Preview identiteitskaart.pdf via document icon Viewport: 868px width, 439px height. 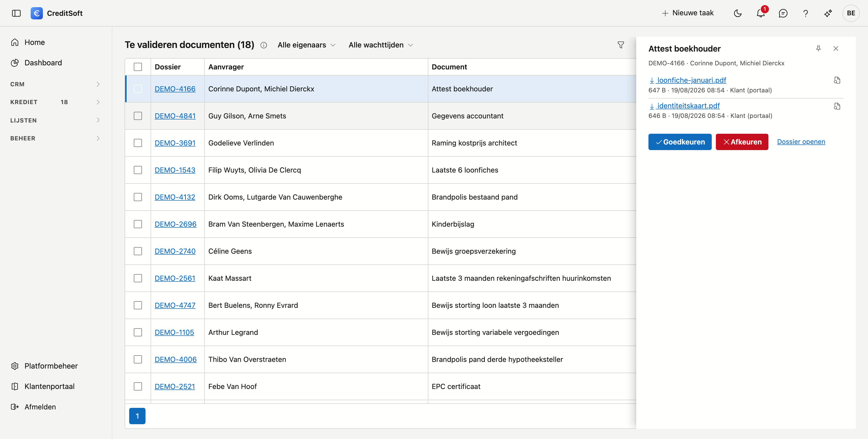(837, 106)
